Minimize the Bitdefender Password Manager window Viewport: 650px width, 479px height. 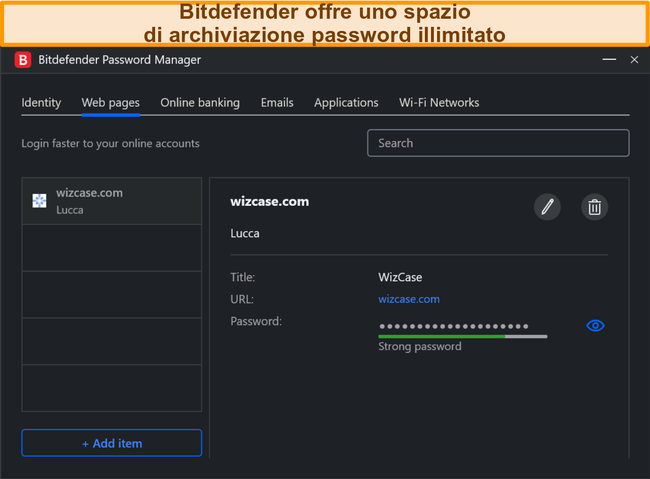point(609,60)
